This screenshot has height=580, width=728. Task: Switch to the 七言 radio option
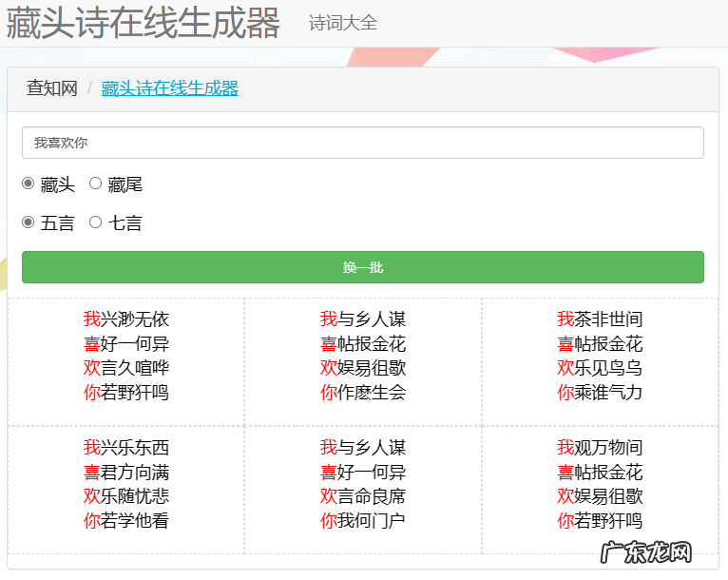(x=95, y=222)
